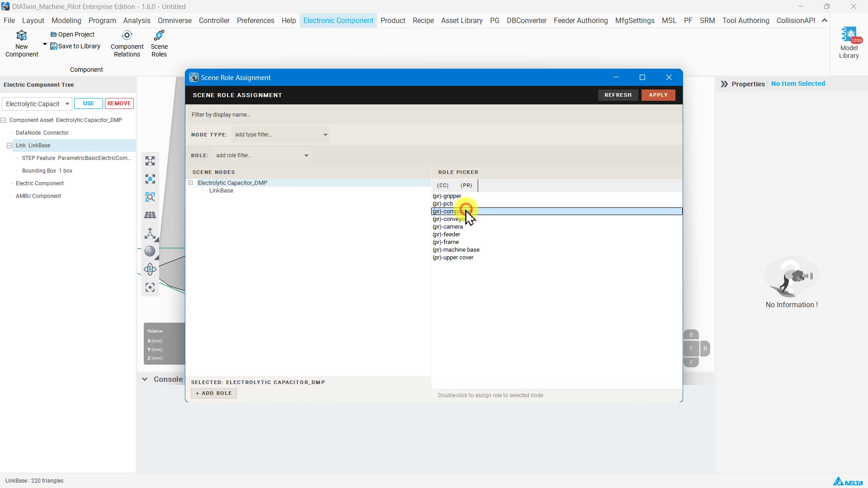Screen dimensions: 868x488
Task: Select STEP Feature tree item
Action: tap(76, 158)
